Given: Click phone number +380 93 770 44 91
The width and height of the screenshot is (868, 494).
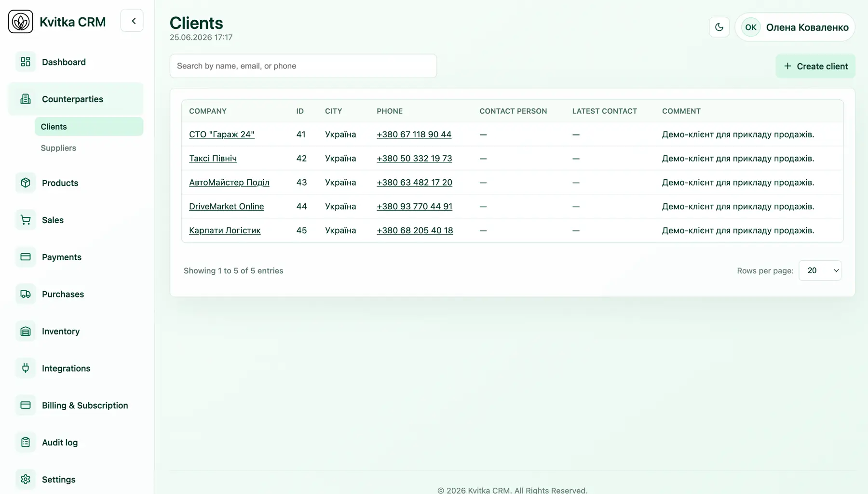Looking at the screenshot, I should tap(415, 206).
